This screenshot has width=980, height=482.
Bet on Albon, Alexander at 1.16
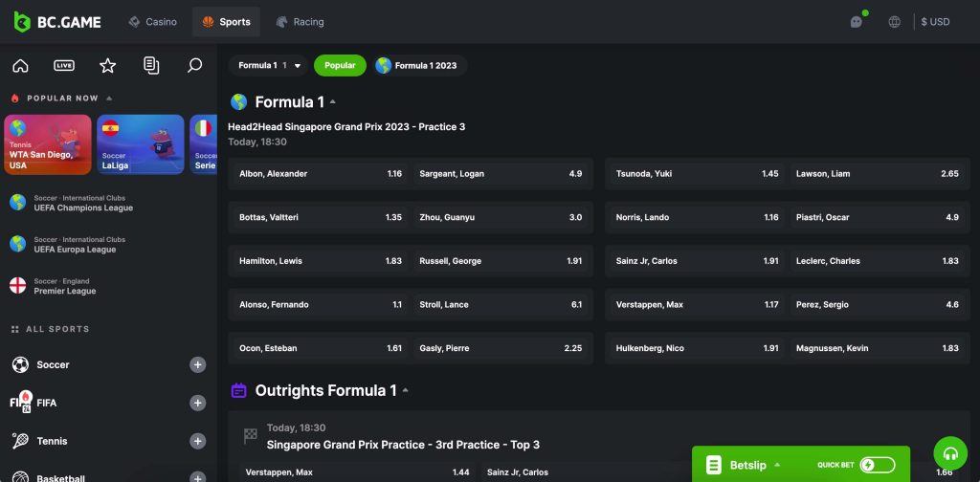[320, 173]
